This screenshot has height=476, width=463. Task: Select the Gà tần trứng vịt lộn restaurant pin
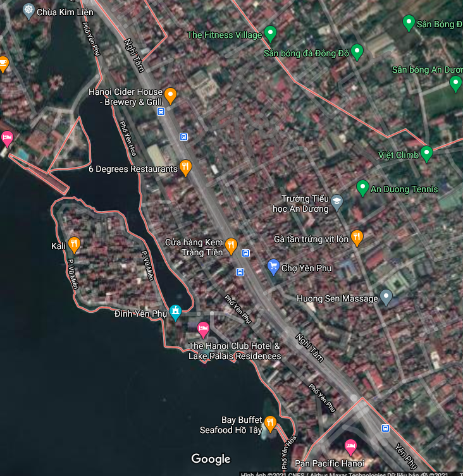tap(357, 238)
